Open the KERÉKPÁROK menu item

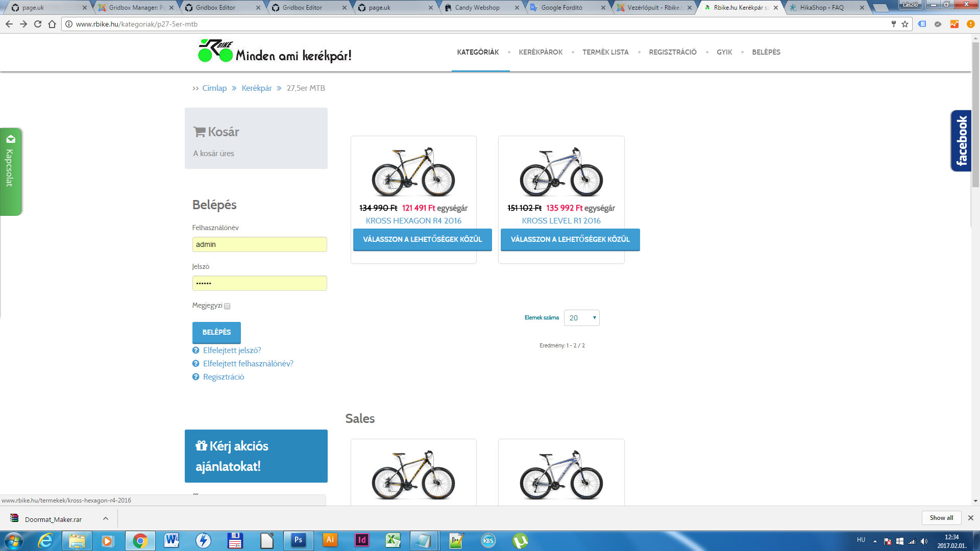541,52
